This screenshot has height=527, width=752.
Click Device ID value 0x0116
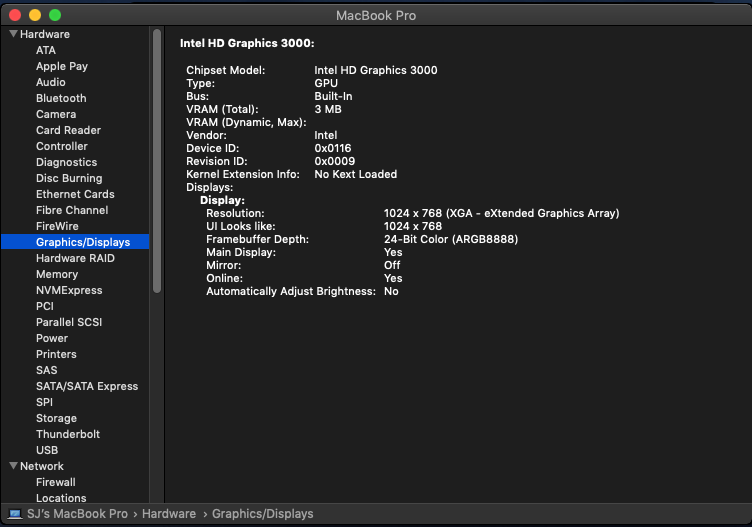(x=333, y=148)
